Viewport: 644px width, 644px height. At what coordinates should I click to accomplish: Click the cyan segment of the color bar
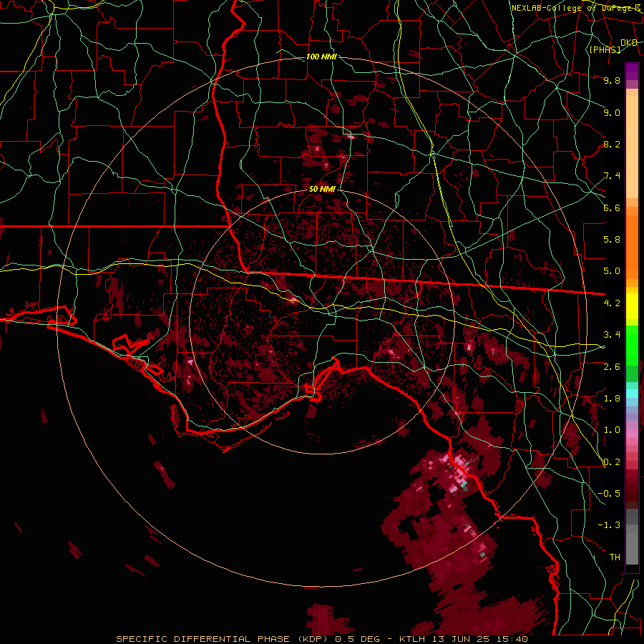click(x=632, y=394)
